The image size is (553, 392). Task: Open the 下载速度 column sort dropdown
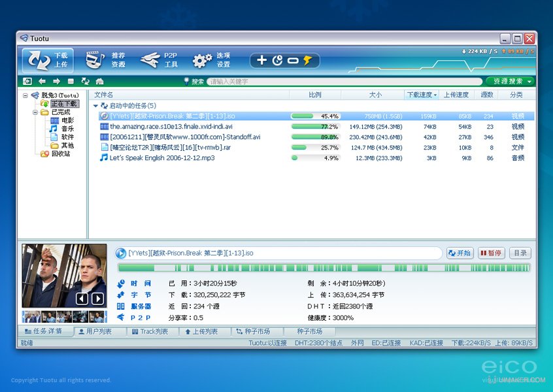435,95
